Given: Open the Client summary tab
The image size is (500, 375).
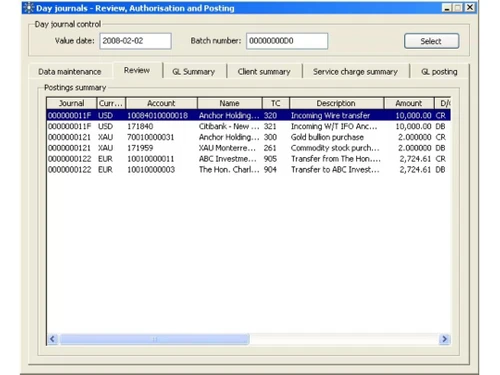Looking at the screenshot, I should [x=264, y=72].
